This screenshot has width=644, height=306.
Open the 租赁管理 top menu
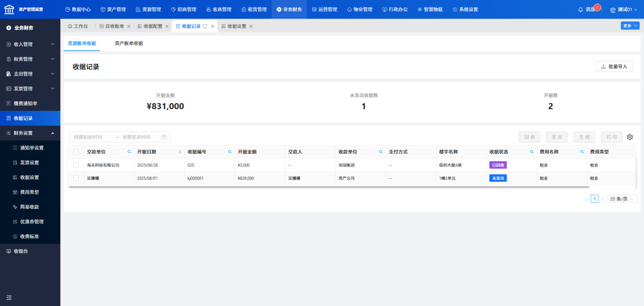(x=254, y=9)
